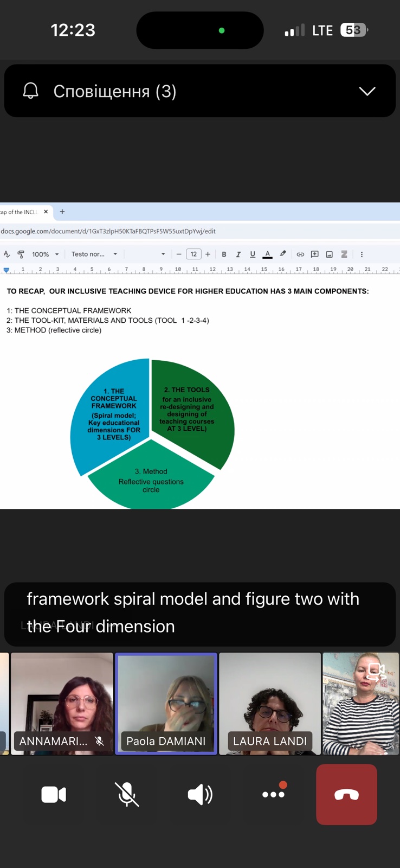The image size is (400, 868).
Task: Click the Underline formatting icon
Action: point(253,254)
